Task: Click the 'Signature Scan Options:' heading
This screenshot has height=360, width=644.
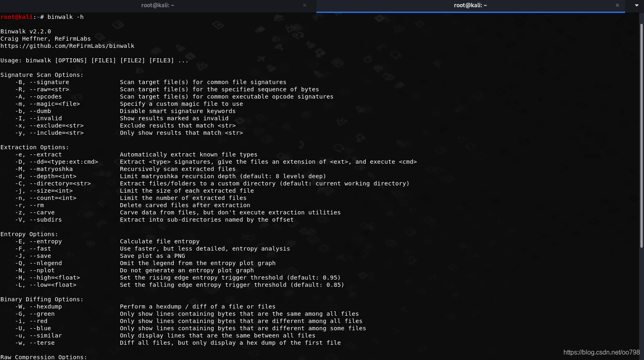Action: pyautogui.click(x=42, y=75)
